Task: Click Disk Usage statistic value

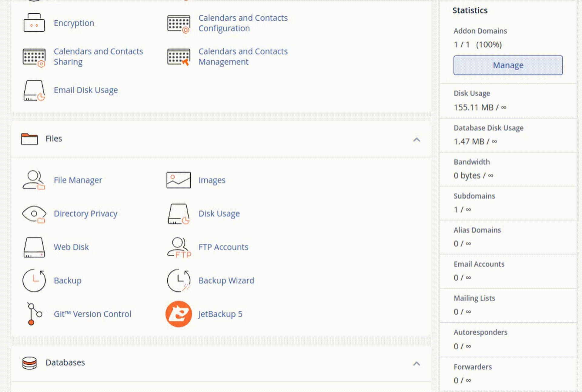Action: pos(480,107)
